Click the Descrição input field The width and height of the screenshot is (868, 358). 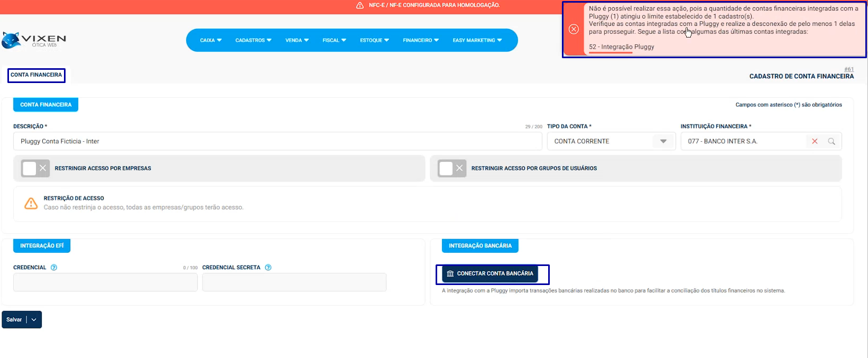click(x=278, y=141)
